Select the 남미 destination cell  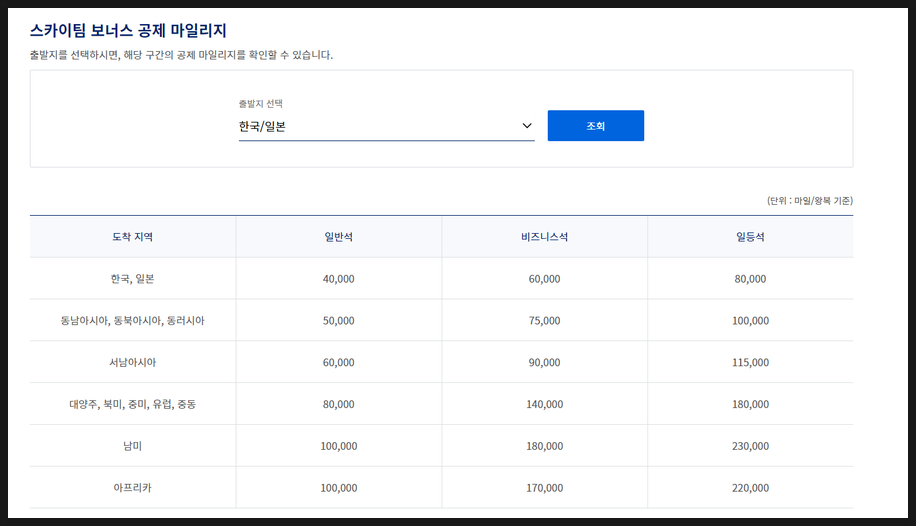(x=133, y=446)
